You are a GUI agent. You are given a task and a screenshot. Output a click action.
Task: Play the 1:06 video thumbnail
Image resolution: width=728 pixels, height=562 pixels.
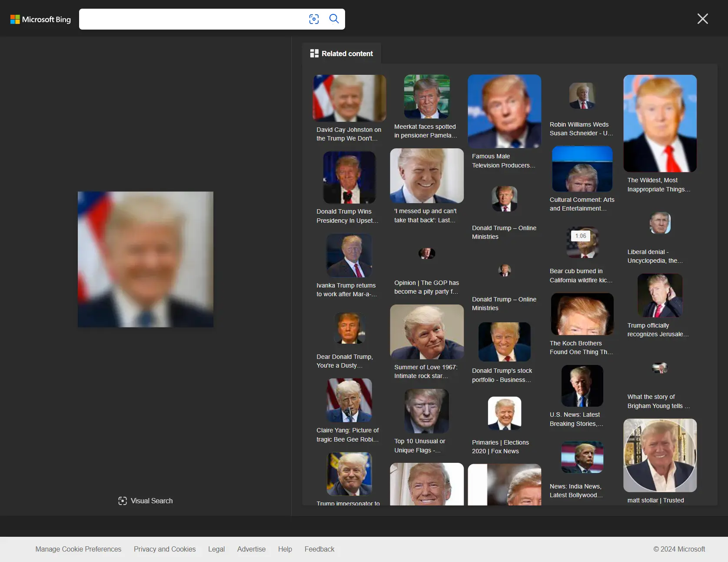tap(582, 242)
